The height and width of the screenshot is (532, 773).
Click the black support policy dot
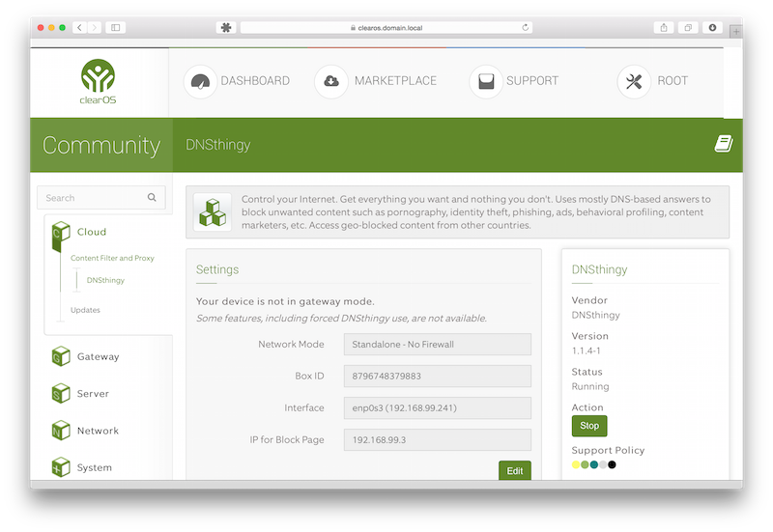coord(612,464)
